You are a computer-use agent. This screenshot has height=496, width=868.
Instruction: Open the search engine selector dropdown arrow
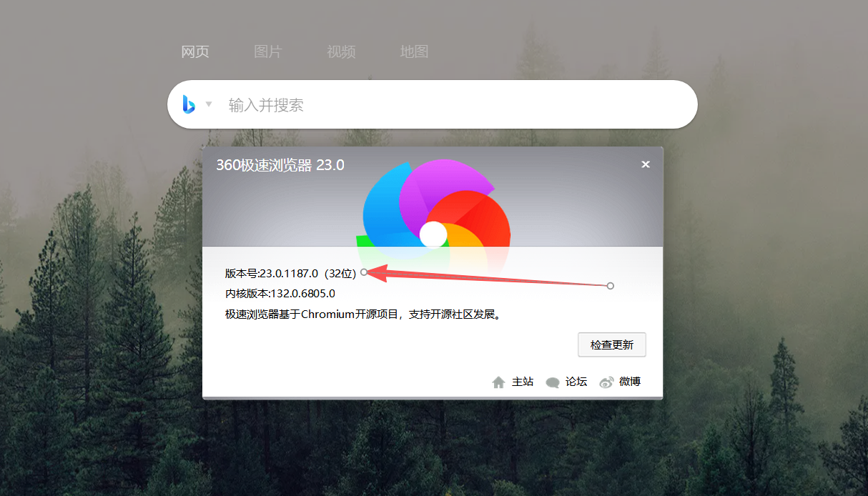(x=208, y=104)
